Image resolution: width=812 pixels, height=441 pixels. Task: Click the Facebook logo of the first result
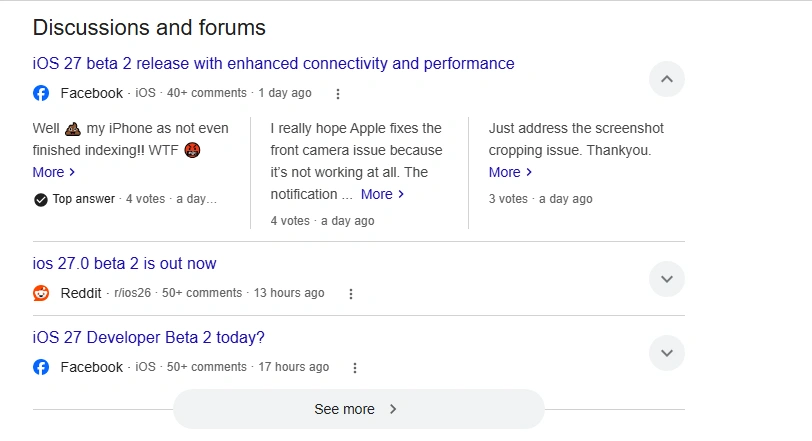click(41, 93)
